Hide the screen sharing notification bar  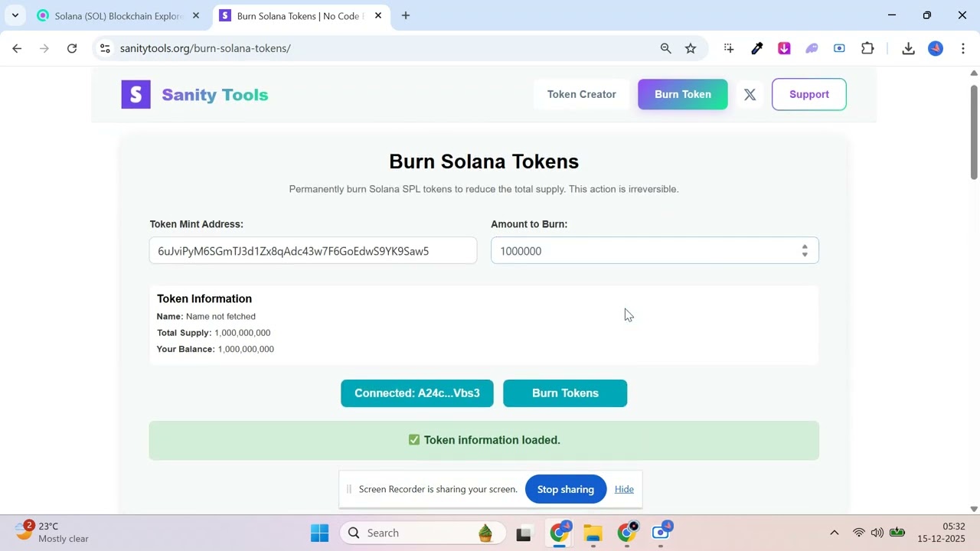click(x=624, y=489)
